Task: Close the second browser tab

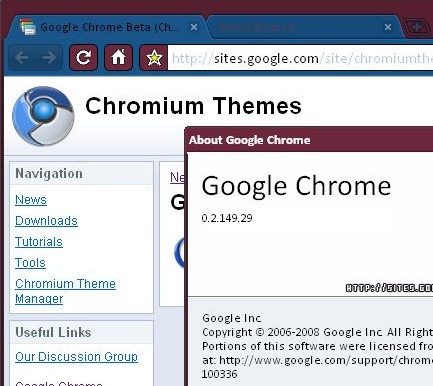Action: coord(388,27)
